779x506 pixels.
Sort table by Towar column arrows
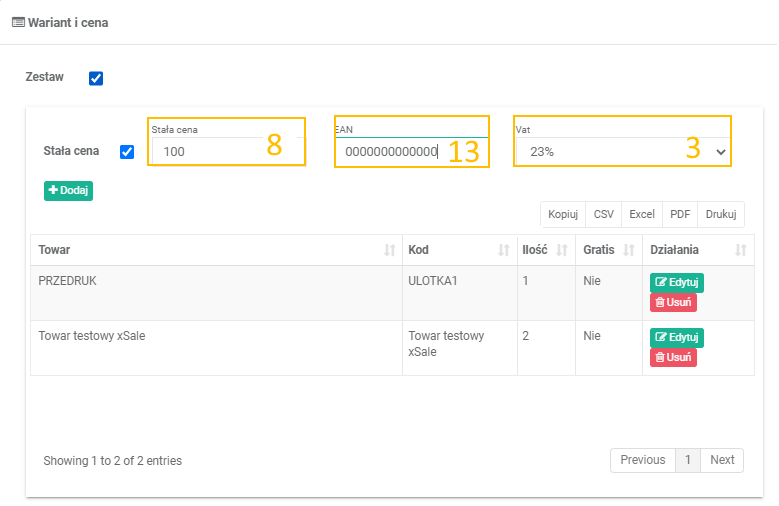[389, 250]
